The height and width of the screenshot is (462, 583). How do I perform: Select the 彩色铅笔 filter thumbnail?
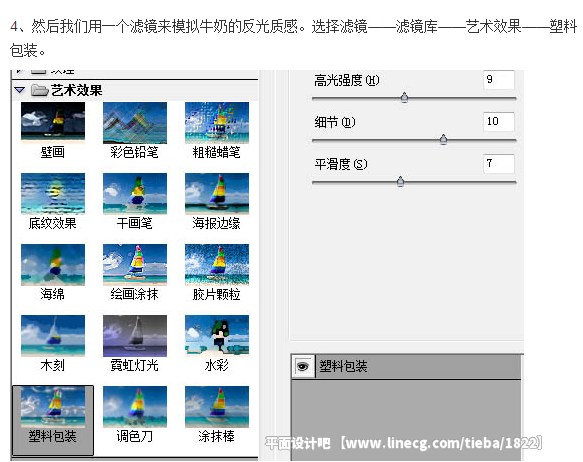point(135,123)
